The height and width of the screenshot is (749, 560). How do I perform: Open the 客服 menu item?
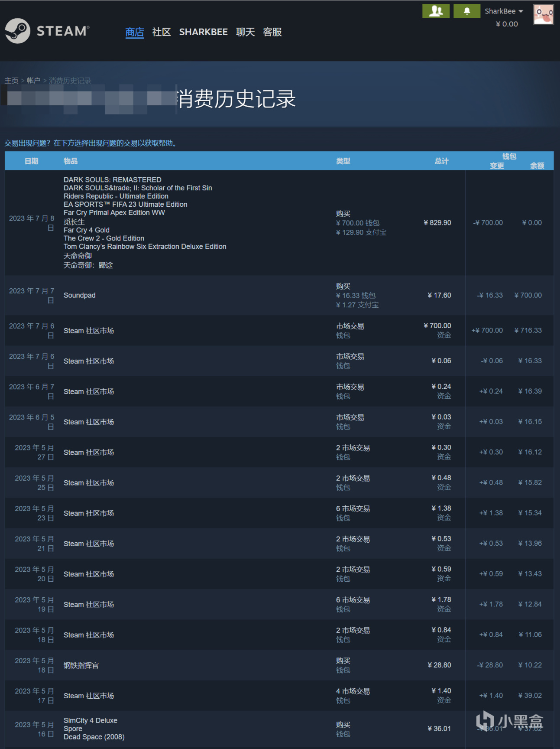tap(272, 32)
